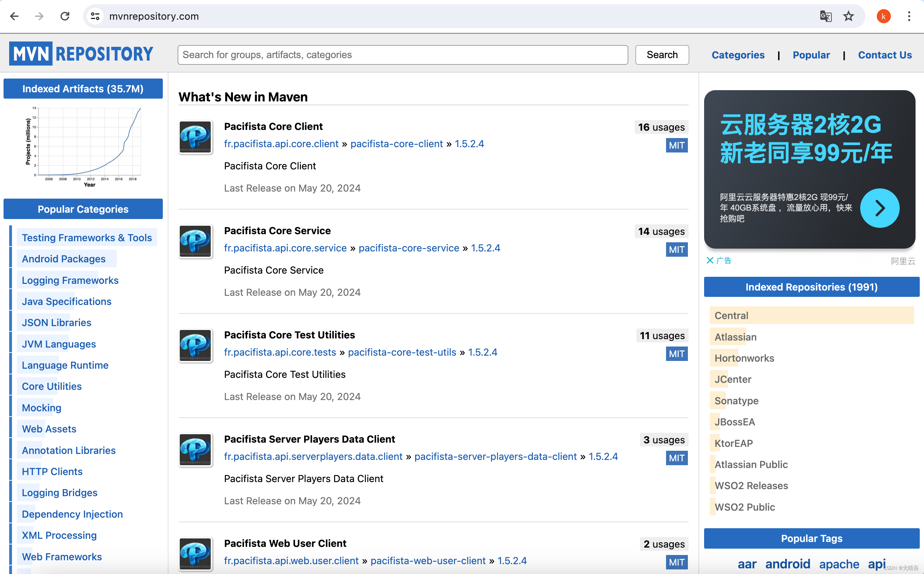The height and width of the screenshot is (574, 924).
Task: Click the Search button
Action: tap(662, 55)
